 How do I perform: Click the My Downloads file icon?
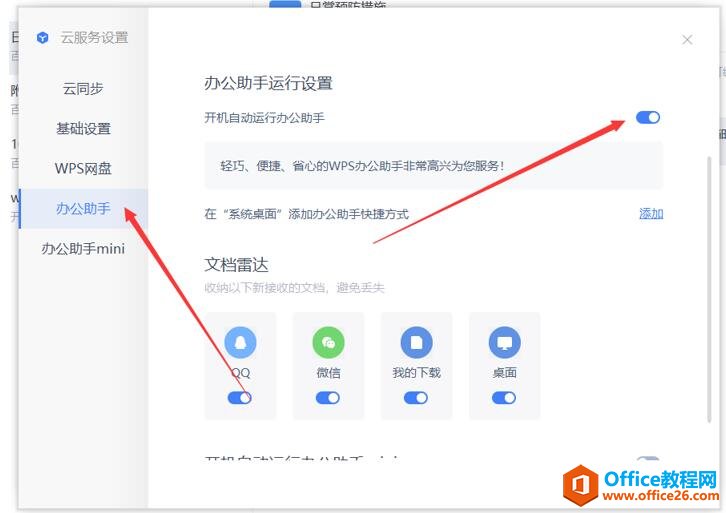(x=416, y=343)
